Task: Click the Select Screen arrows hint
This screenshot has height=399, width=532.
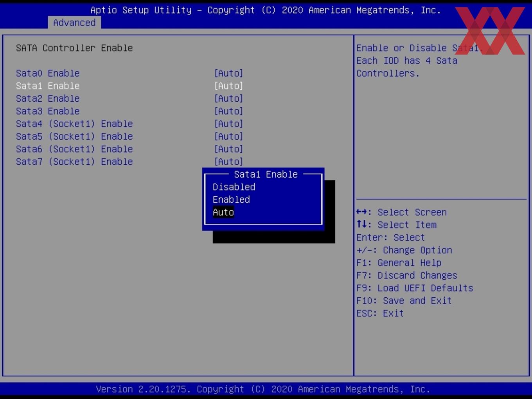Action: (401, 212)
